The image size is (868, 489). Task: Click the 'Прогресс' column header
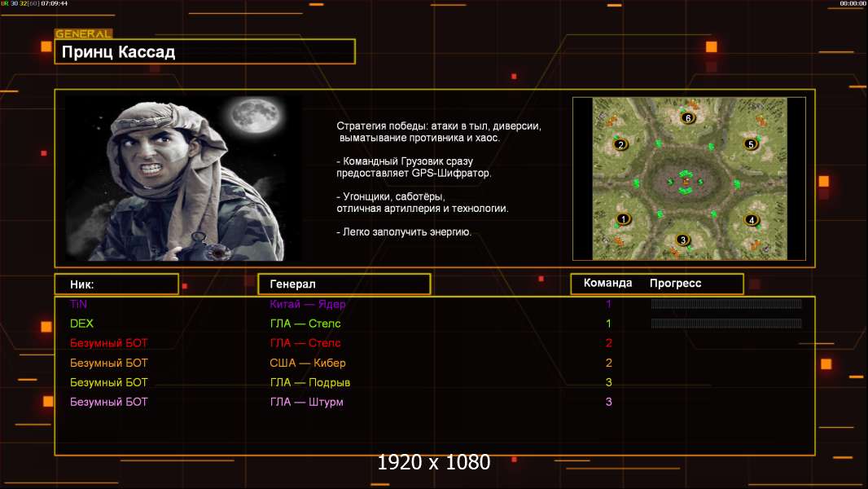click(x=675, y=284)
